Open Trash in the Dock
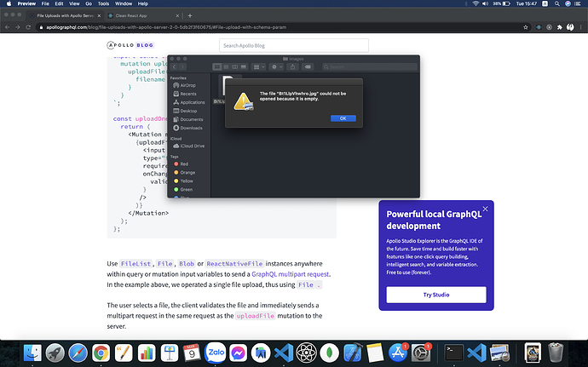 point(556,353)
